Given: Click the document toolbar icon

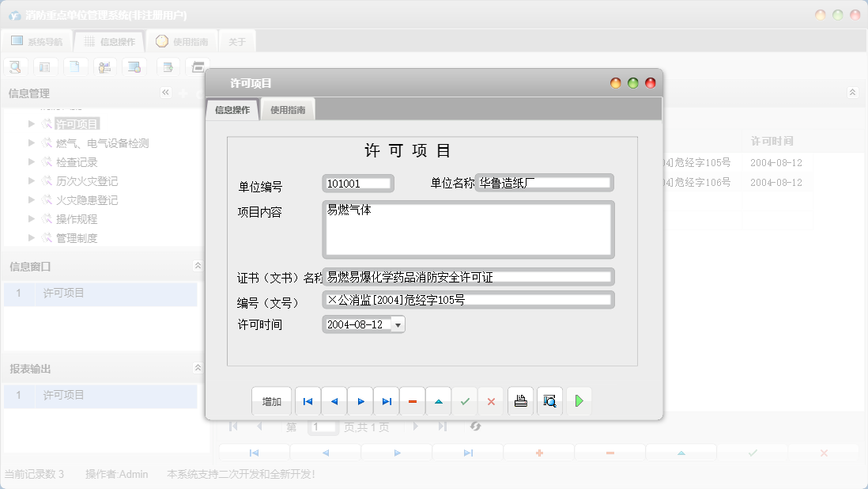Looking at the screenshot, I should pos(75,66).
